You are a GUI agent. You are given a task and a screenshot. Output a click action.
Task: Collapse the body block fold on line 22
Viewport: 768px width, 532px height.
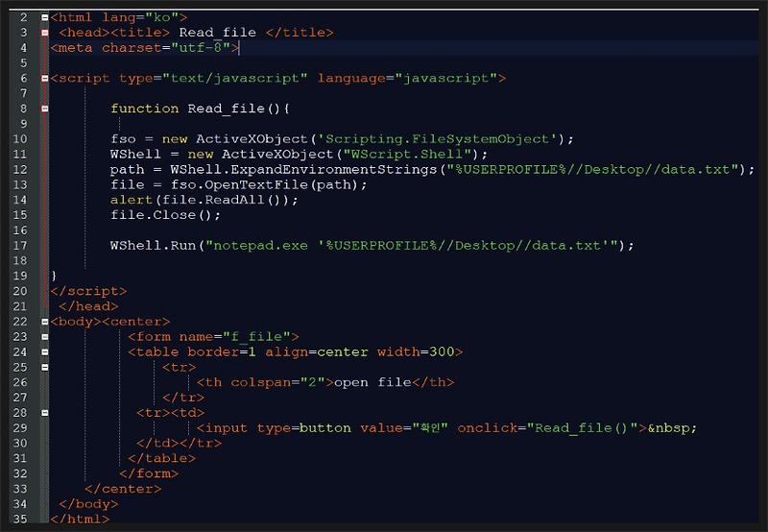(x=44, y=322)
